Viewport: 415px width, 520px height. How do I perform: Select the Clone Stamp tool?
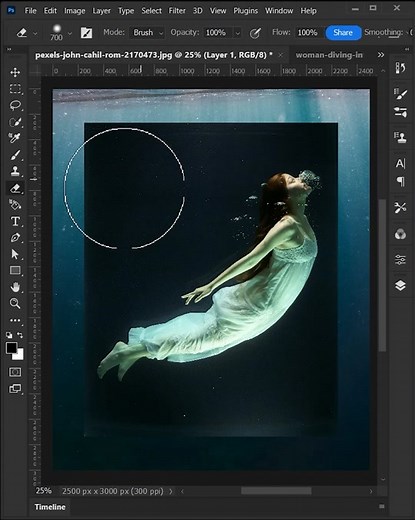[x=15, y=171]
